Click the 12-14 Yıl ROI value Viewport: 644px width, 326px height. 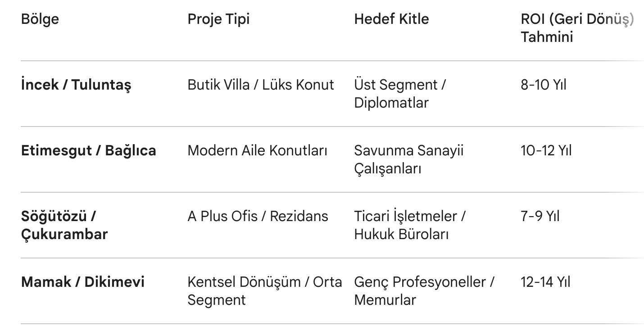coord(545,282)
